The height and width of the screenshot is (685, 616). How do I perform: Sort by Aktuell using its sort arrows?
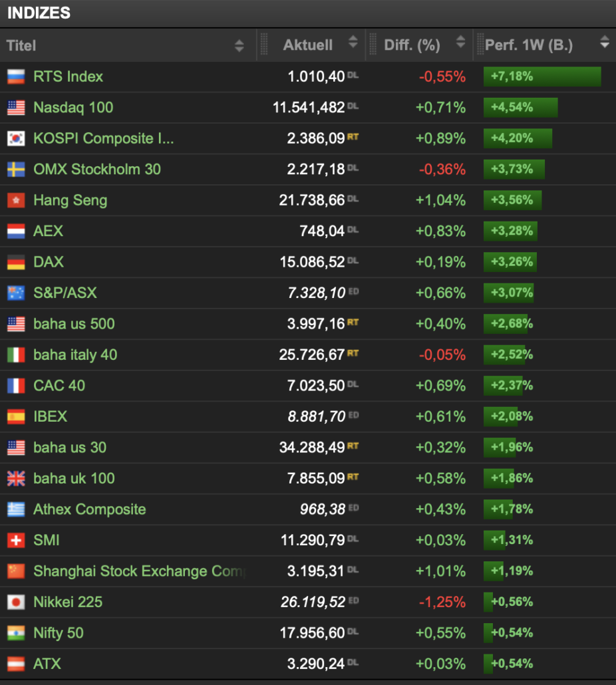click(x=353, y=42)
